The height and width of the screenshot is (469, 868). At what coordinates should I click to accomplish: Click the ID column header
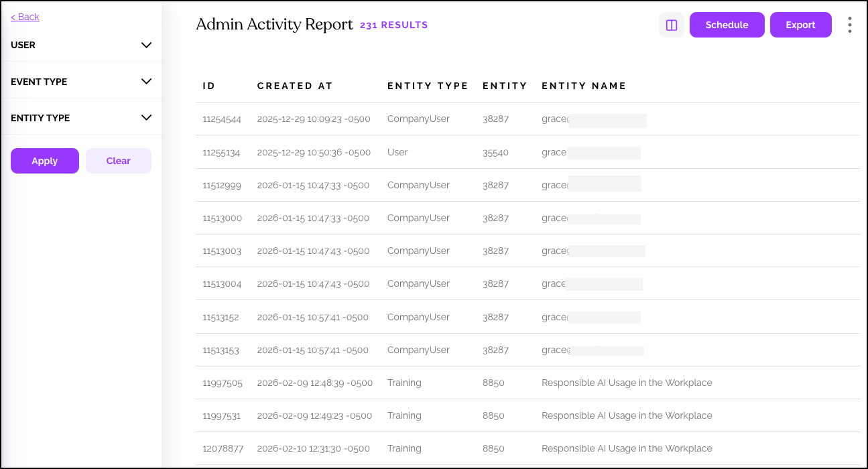[209, 86]
